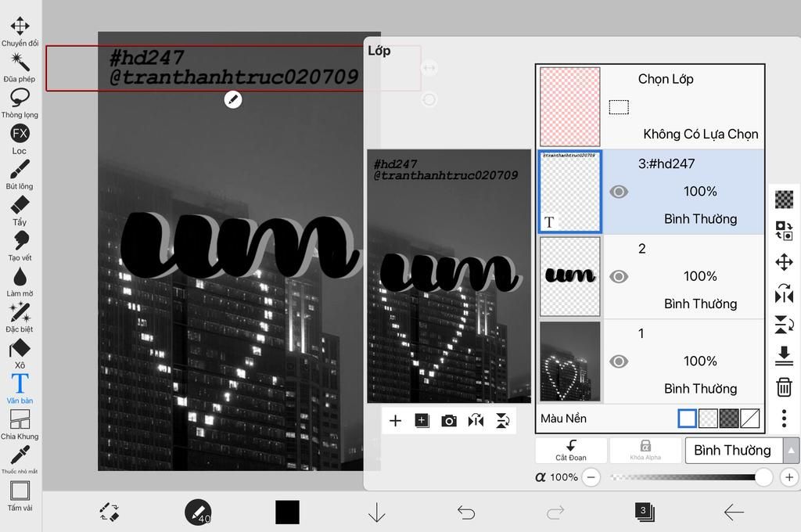Select the Chuyển đổi transform tool
Viewport: 801px width, 532px height.
(20, 31)
